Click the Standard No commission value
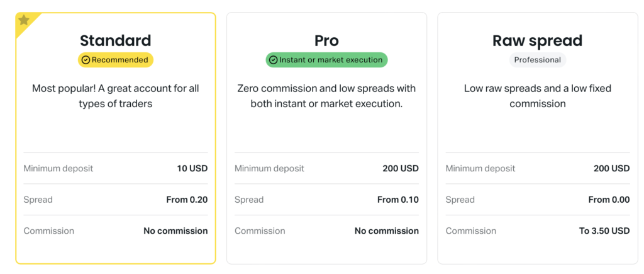This screenshot has width=644, height=274. (x=175, y=231)
